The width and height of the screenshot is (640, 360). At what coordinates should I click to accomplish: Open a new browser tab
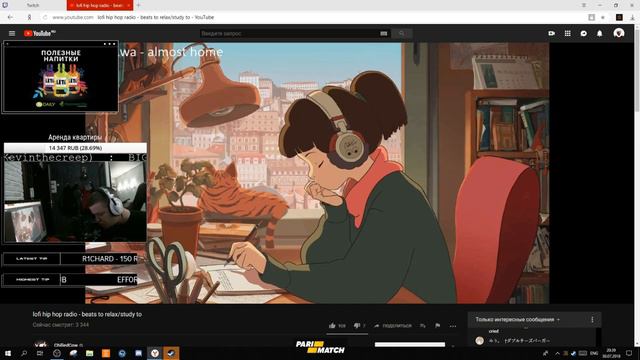click(x=139, y=5)
